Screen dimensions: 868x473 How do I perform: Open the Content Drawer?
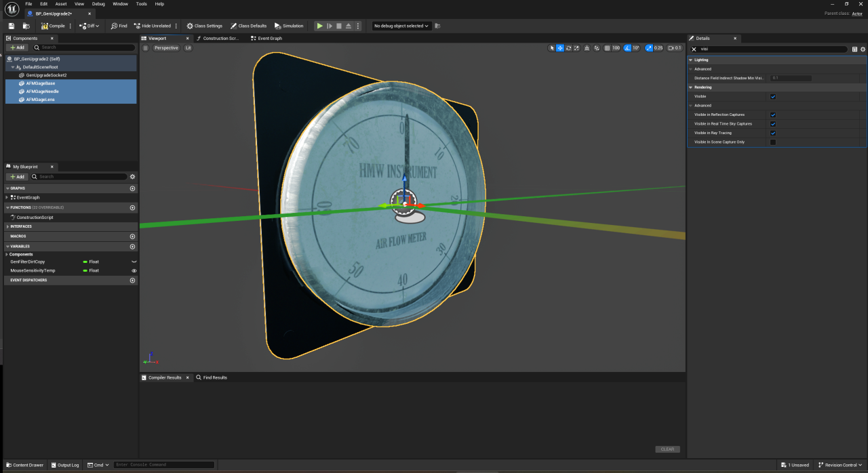pyautogui.click(x=24, y=465)
